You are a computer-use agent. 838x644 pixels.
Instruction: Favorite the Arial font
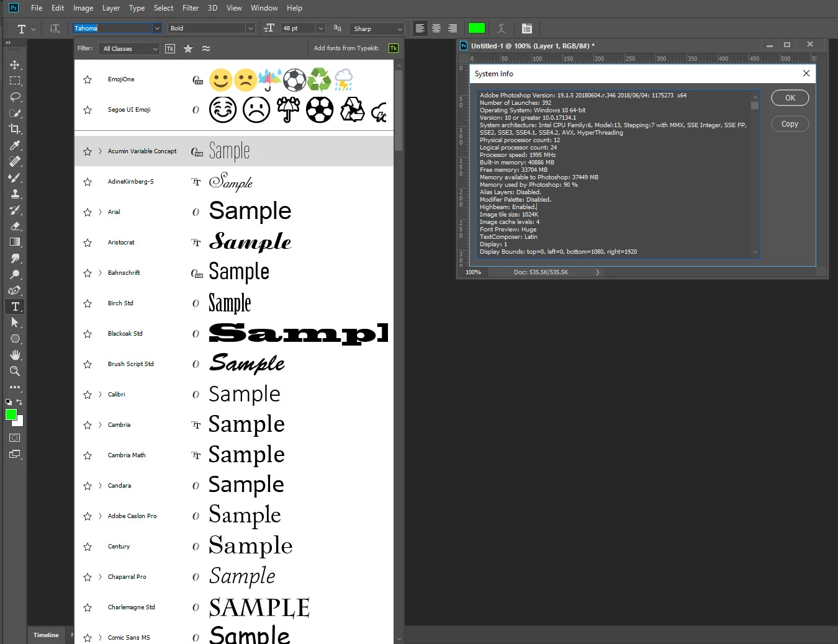click(x=88, y=212)
